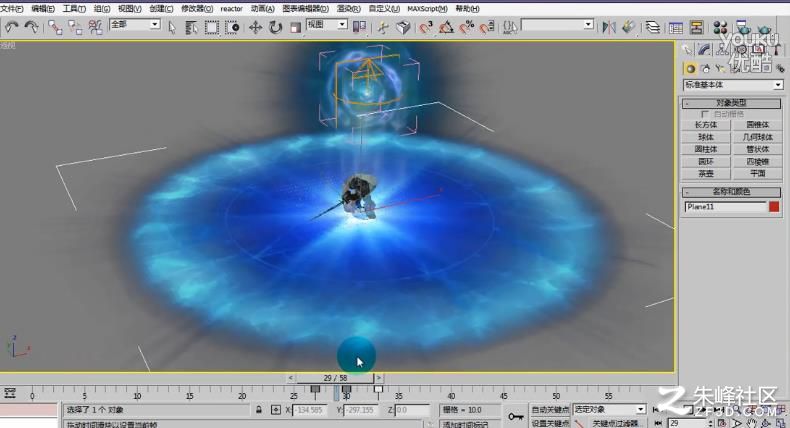
Task: Select the Bind to Space Warp tool
Action: [x=95, y=27]
